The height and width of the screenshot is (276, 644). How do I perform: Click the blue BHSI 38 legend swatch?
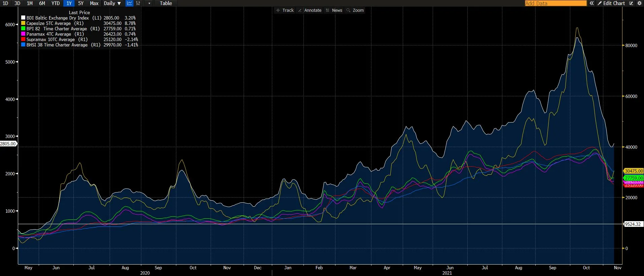23,45
